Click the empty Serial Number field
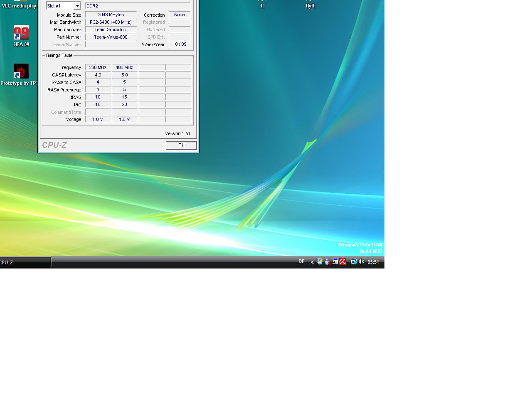This screenshot has width=532, height=399. tap(111, 44)
